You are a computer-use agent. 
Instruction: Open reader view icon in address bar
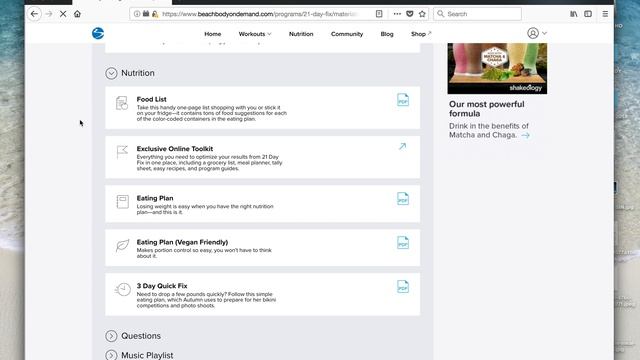pyautogui.click(x=379, y=14)
